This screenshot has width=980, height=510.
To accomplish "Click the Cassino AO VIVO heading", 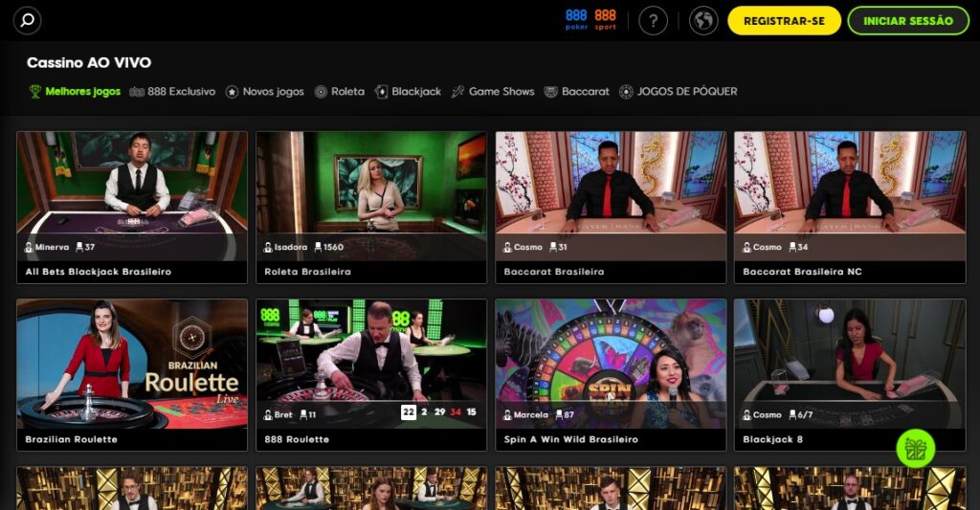I will [x=89, y=62].
